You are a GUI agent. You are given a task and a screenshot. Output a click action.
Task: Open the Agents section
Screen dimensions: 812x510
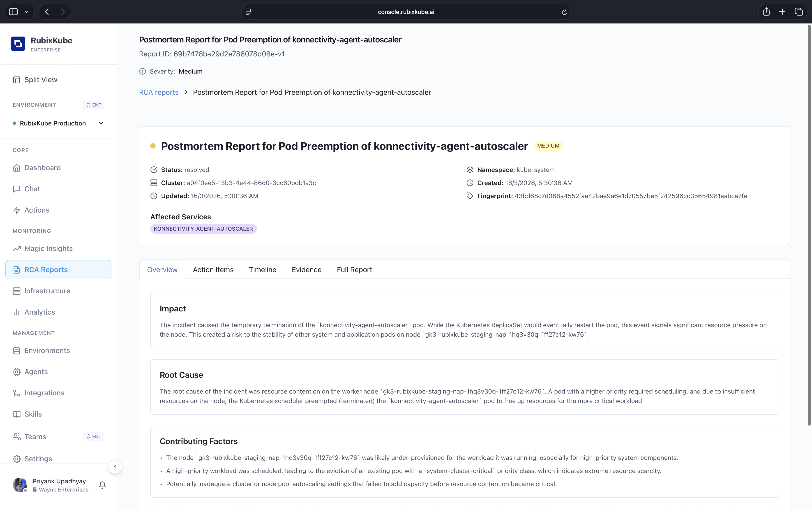coord(36,371)
